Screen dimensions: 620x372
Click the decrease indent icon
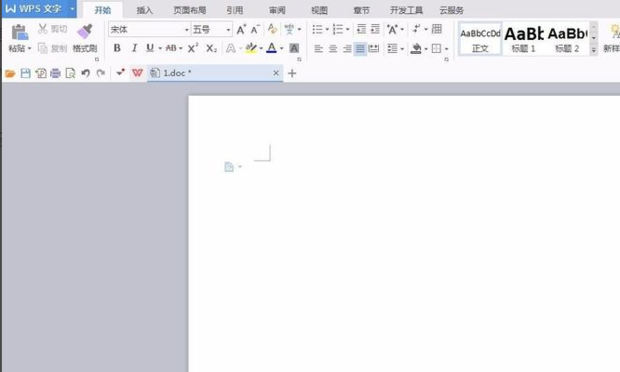click(x=361, y=29)
